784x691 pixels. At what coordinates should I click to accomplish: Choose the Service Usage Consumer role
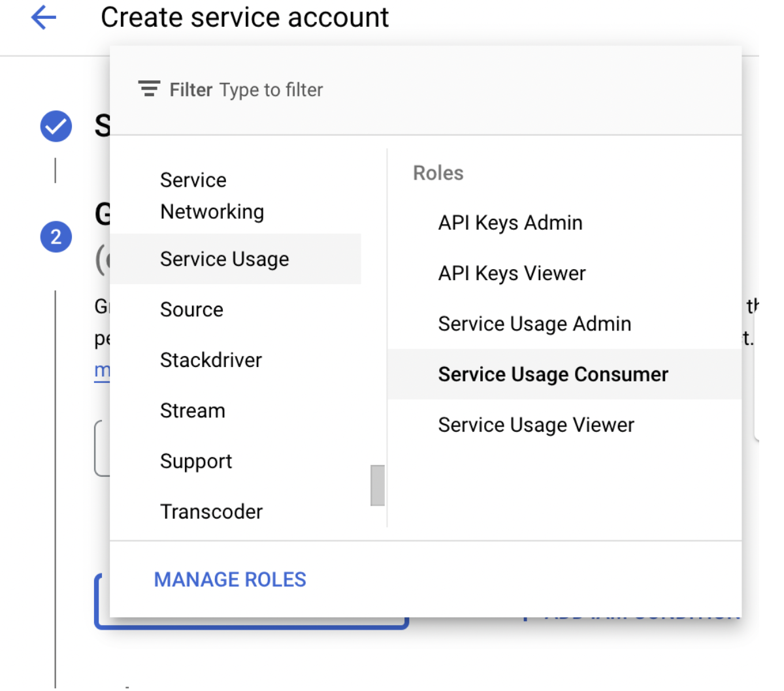[x=553, y=374]
